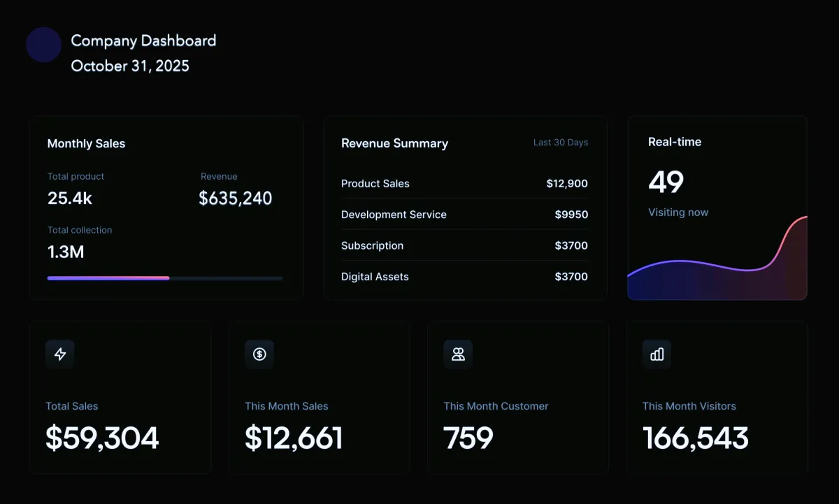
Task: Click the dollar coin icon
Action: coord(259,354)
